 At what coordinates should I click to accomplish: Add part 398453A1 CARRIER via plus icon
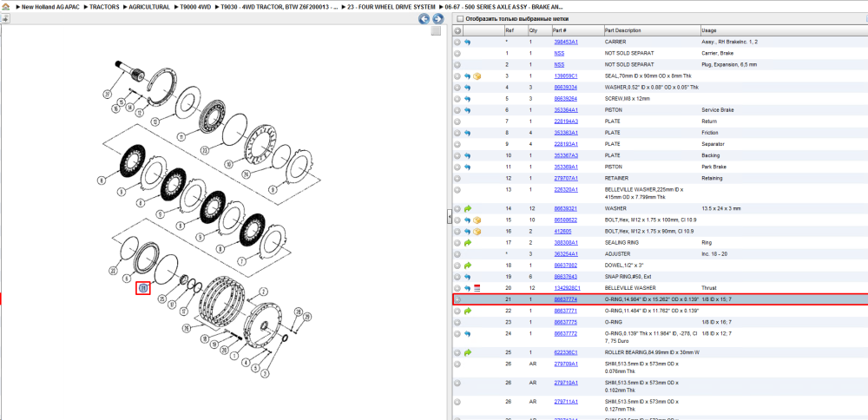[x=457, y=42]
